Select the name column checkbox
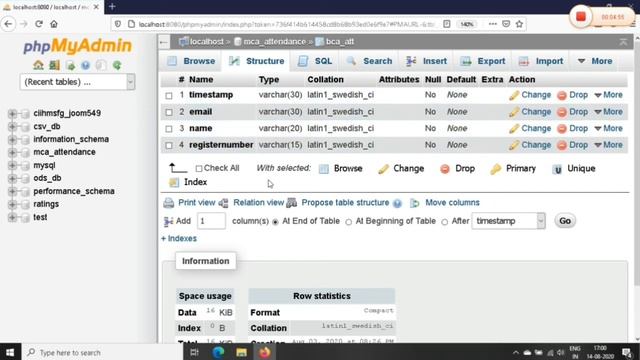Image resolution: width=640 pixels, height=360 pixels. [x=169, y=129]
